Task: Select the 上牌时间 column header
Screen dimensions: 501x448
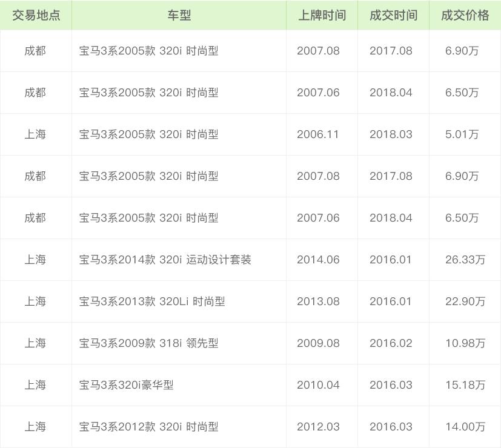Action: pos(322,15)
